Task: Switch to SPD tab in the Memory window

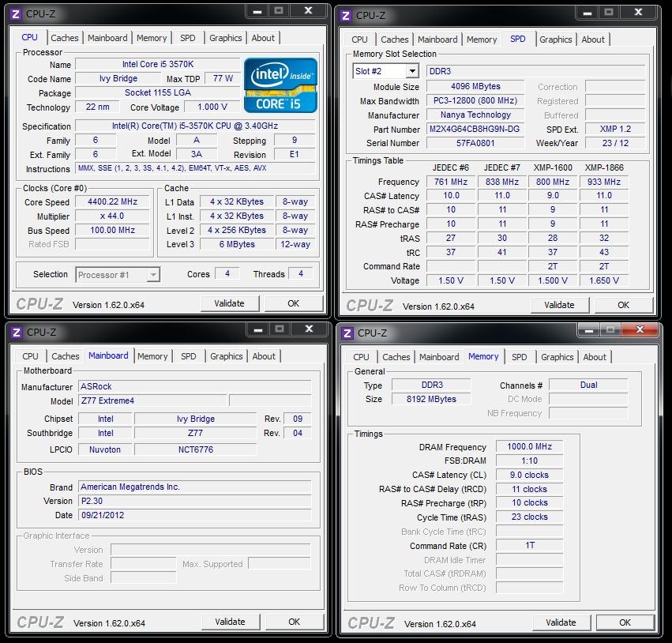Action: 519,358
